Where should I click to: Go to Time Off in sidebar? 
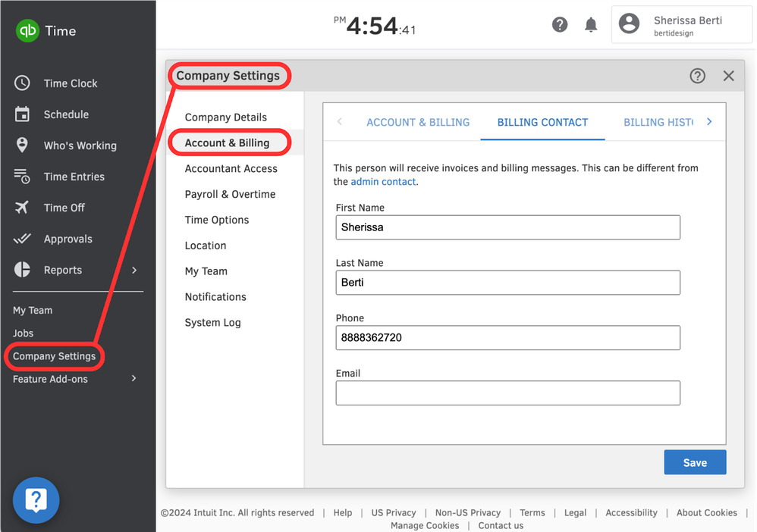pos(64,208)
